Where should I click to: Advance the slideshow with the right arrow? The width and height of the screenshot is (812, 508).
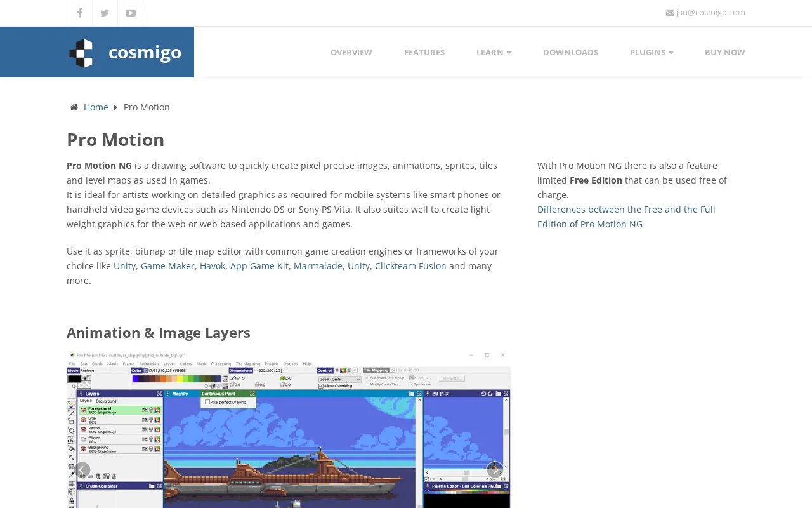pos(495,470)
